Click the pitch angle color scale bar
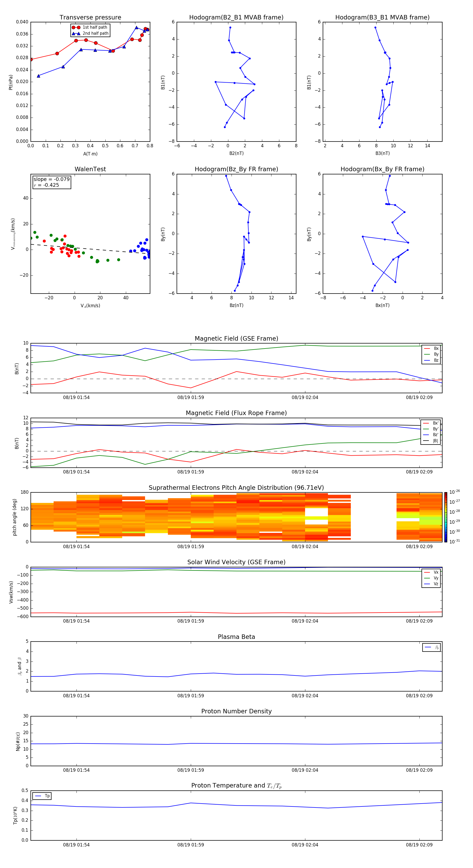The width and height of the screenshot is (473, 868). pos(446,517)
